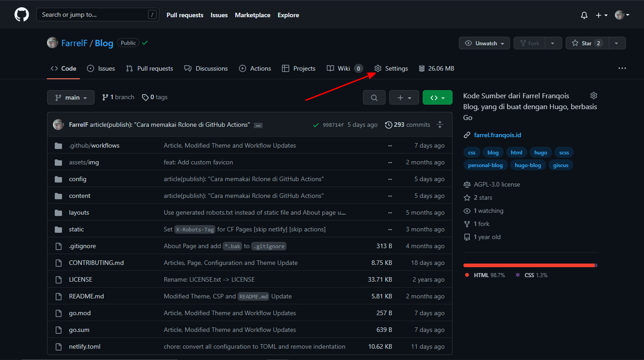
Task: Open commit 'feat: Add custom favicon'
Action: click(x=198, y=162)
